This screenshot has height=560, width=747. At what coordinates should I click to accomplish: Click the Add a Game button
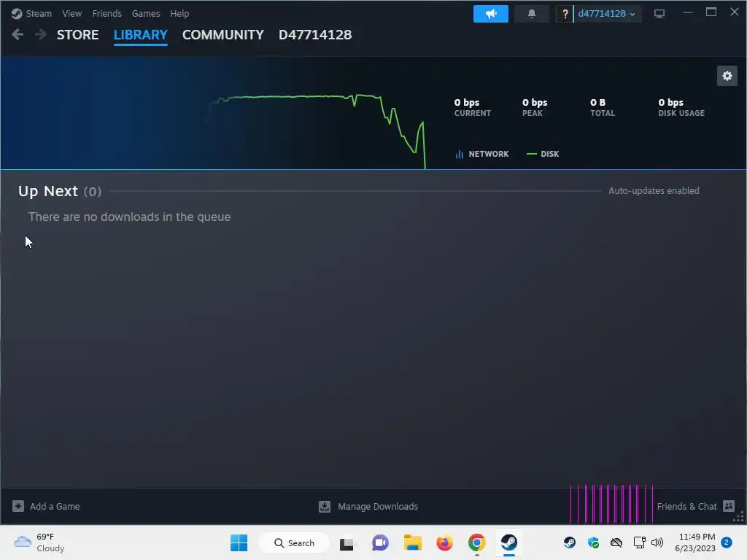click(46, 506)
